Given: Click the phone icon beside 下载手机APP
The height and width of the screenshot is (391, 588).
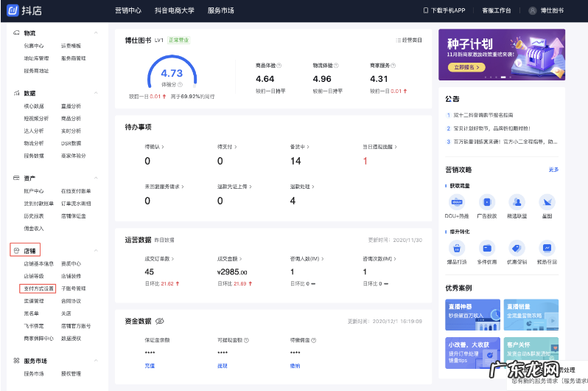Looking at the screenshot, I should 426,10.
